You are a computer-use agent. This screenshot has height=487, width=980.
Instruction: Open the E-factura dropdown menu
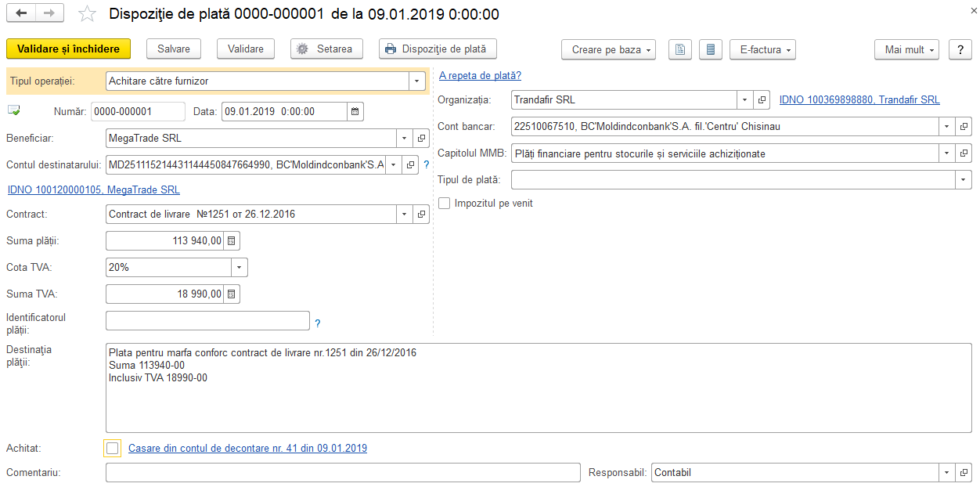tap(762, 49)
